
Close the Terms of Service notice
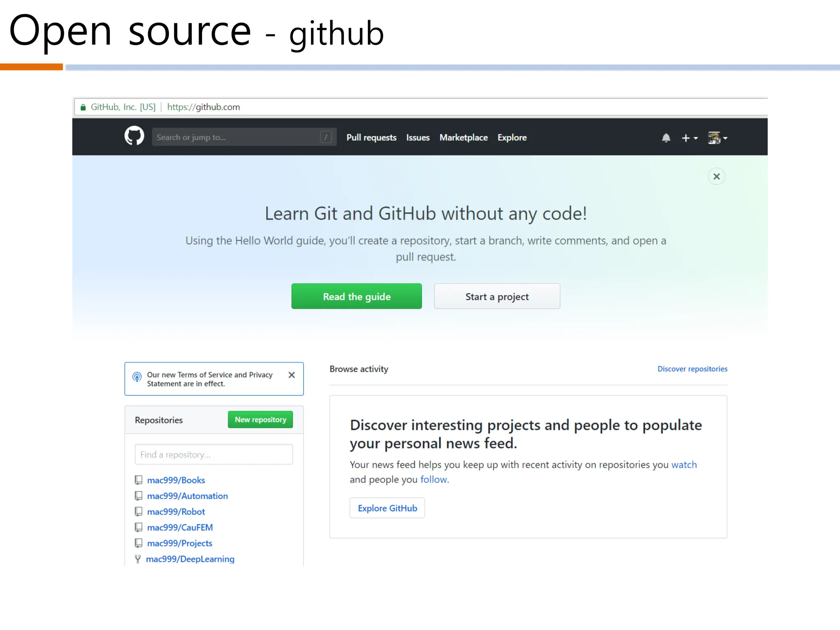coord(292,375)
